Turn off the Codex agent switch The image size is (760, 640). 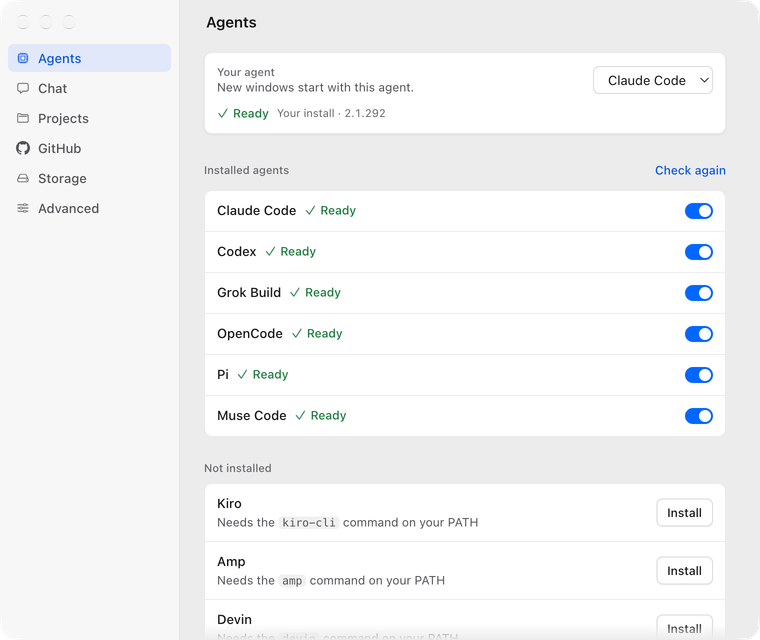pos(698,252)
